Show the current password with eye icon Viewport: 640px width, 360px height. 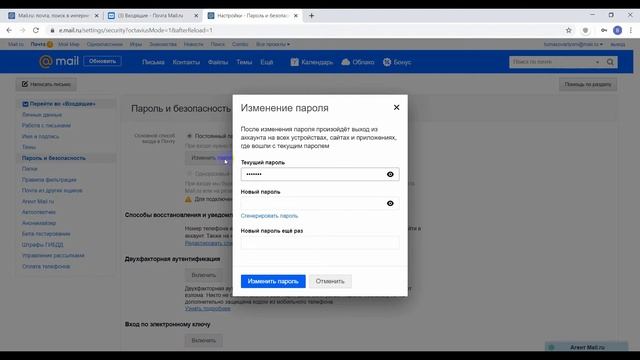390,174
